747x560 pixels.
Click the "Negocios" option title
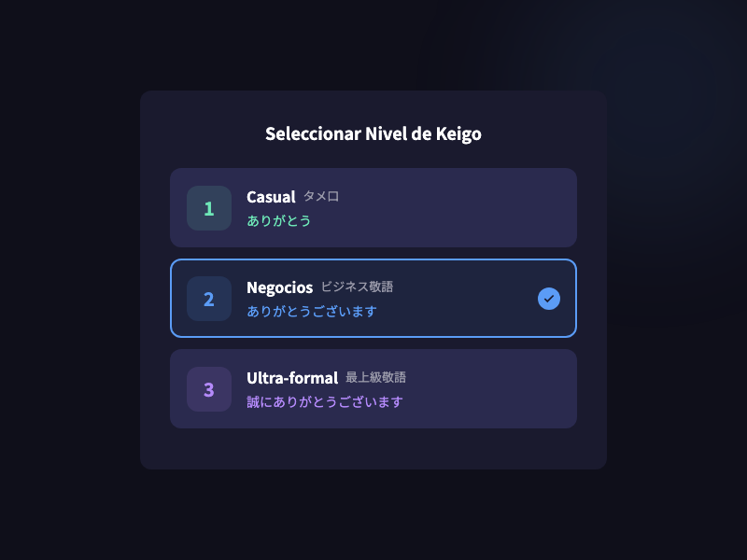pos(279,287)
